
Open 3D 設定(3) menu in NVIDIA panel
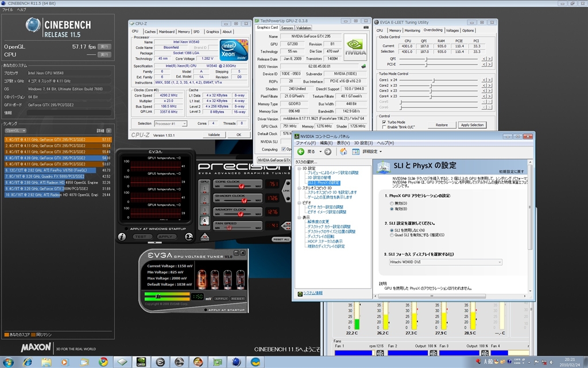(x=363, y=143)
